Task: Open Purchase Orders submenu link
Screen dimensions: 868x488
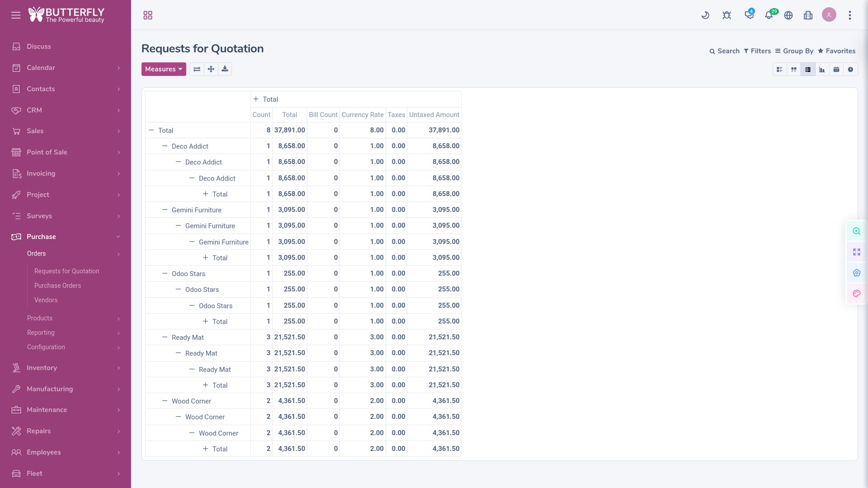Action: click(x=57, y=286)
